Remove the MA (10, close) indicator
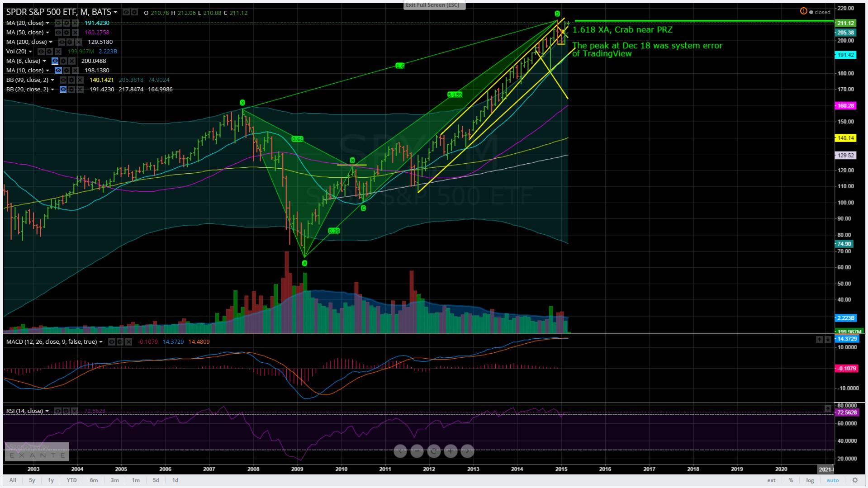The width and height of the screenshot is (868, 488). (75, 70)
